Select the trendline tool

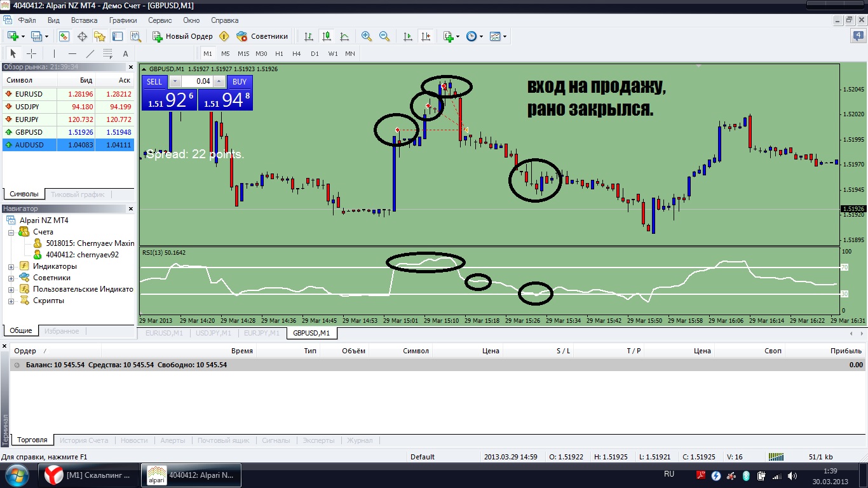pos(90,53)
